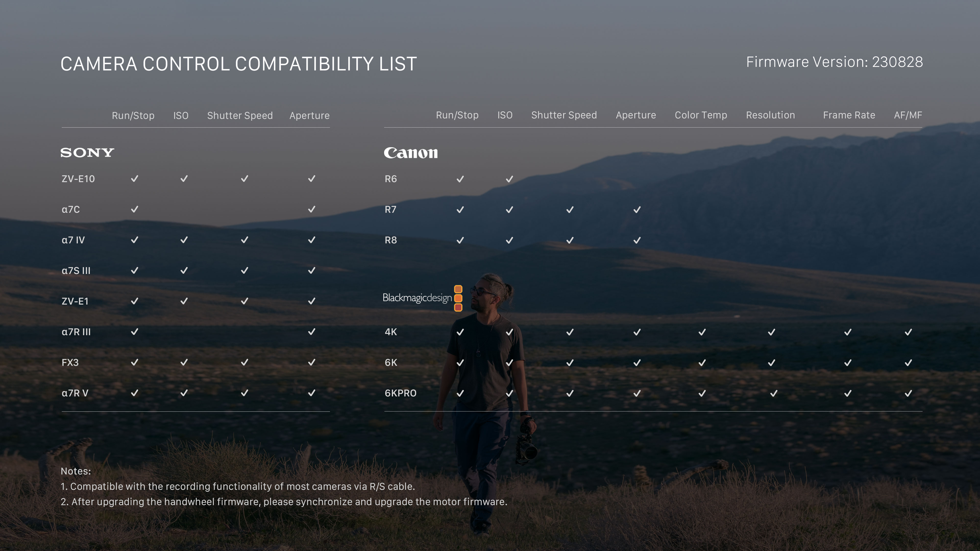Click the 6K Color Temp checkmark
The width and height of the screenshot is (980, 551).
pos(702,363)
